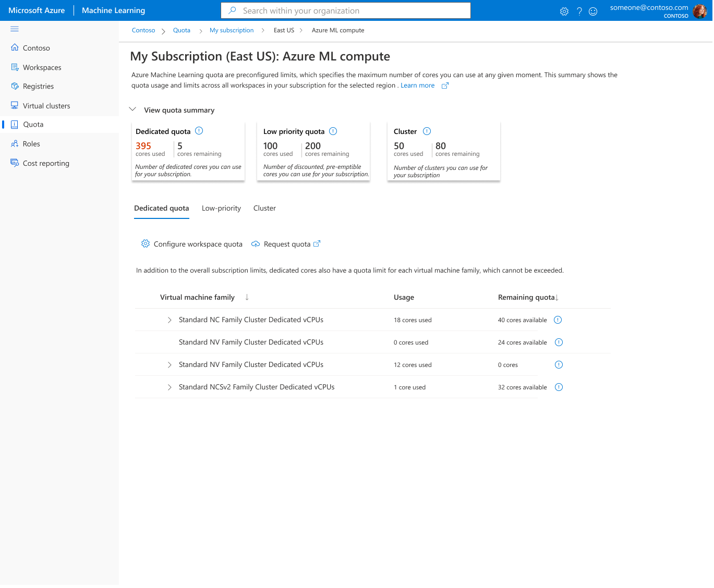
Task: Click the Quota icon in sidebar
Action: (15, 125)
